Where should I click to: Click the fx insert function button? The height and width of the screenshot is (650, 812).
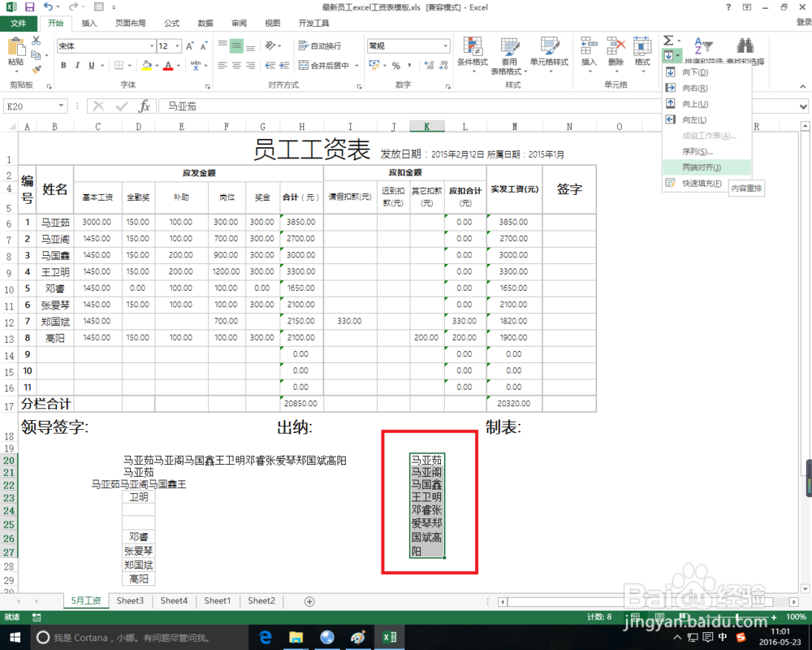tap(145, 106)
